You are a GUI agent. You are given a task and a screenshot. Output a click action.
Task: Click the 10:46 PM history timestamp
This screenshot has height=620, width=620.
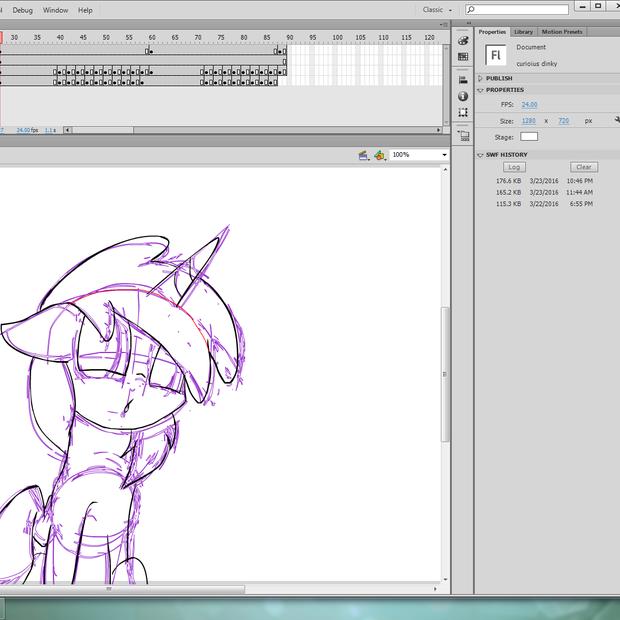pos(580,181)
